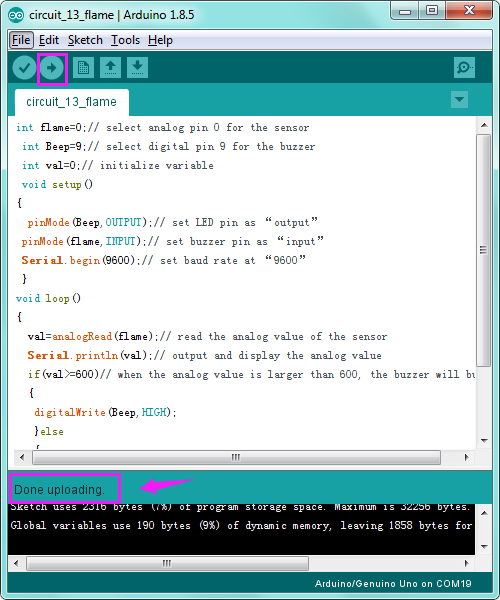
Task: Click the "int Beep=9;" code line
Action: click(168, 147)
